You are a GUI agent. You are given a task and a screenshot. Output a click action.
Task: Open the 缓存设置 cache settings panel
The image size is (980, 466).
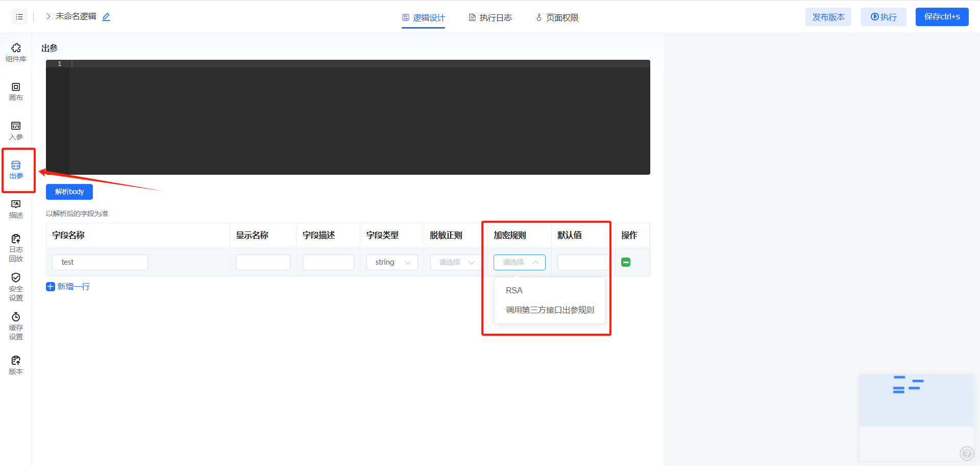click(x=16, y=326)
